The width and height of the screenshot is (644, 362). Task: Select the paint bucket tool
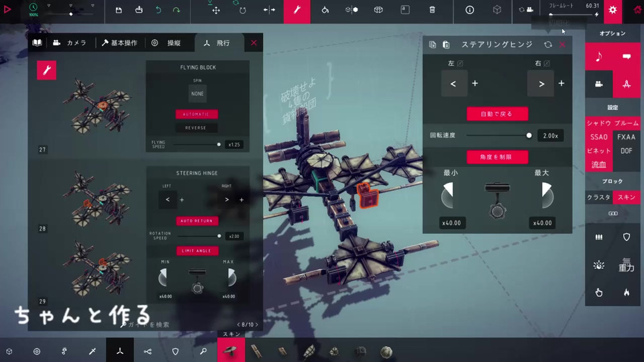pos(325,10)
